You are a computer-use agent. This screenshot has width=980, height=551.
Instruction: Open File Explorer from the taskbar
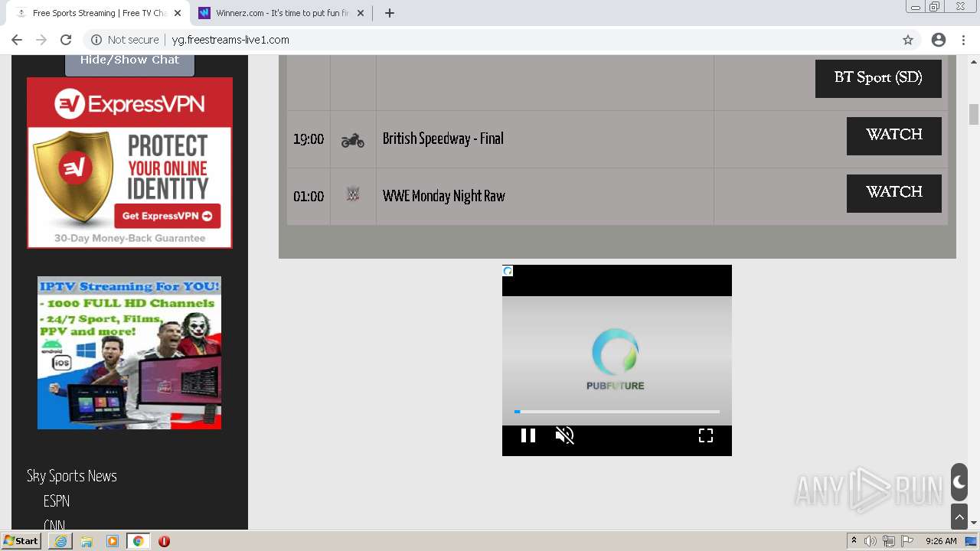click(87, 541)
